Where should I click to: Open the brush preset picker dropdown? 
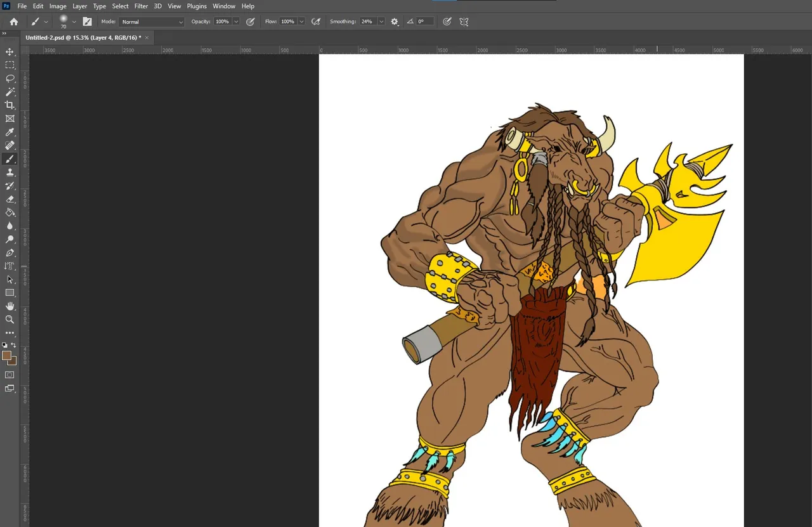[74, 22]
